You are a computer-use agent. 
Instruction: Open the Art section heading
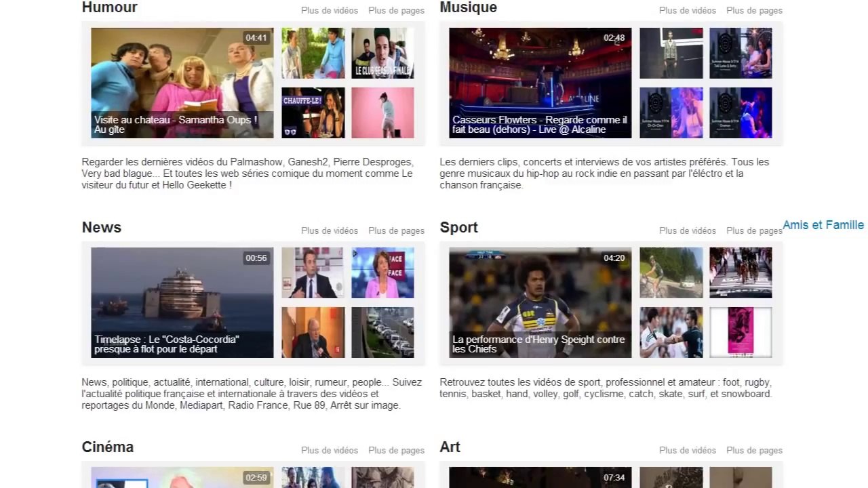[x=450, y=447]
